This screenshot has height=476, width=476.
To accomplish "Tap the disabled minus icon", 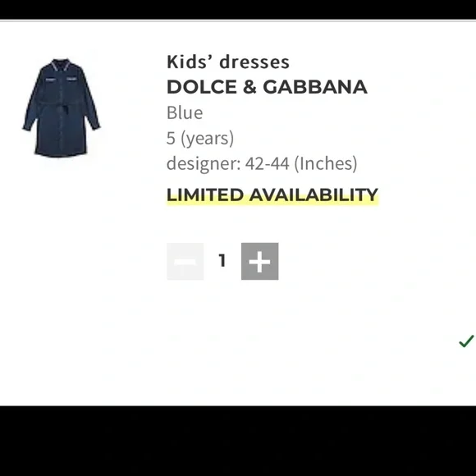I will click(x=185, y=261).
